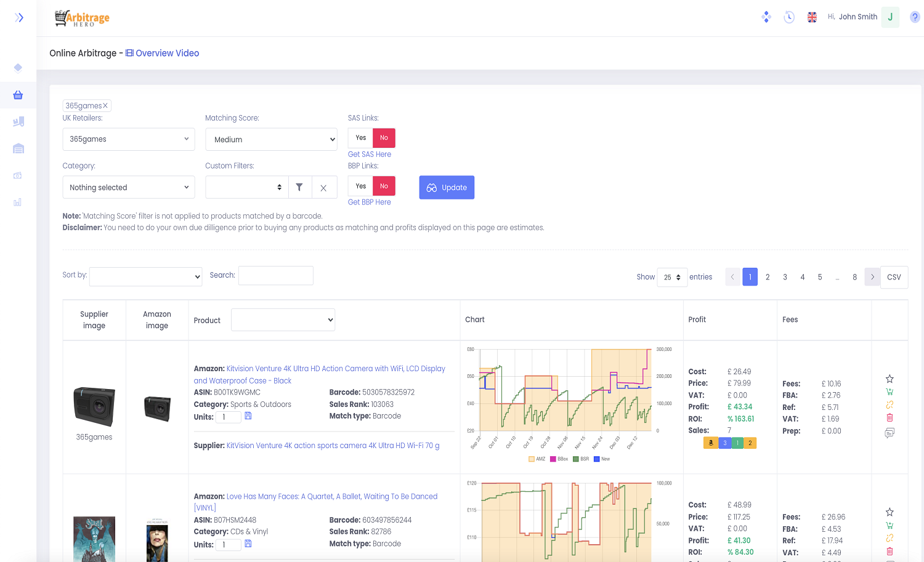Delete the Love Has Many Faces row
The height and width of the screenshot is (562, 924).
[x=890, y=551]
